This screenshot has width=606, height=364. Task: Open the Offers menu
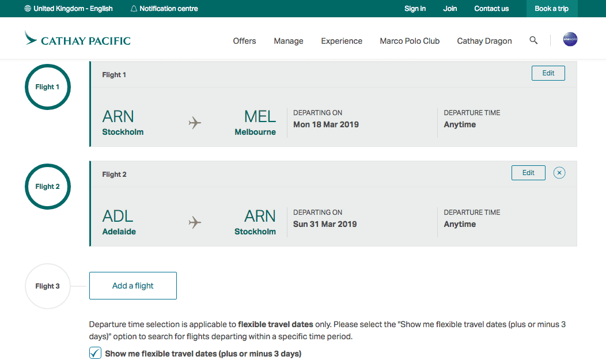coord(244,41)
